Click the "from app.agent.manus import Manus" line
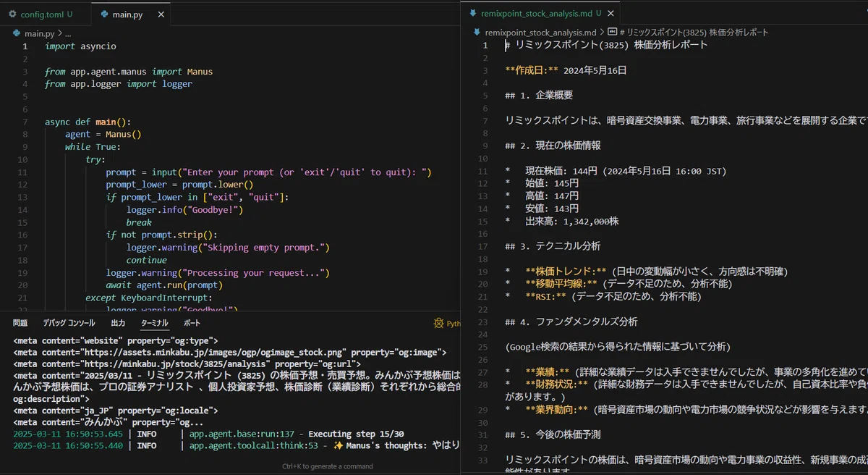Viewport: 868px width, 475px height. coord(129,72)
